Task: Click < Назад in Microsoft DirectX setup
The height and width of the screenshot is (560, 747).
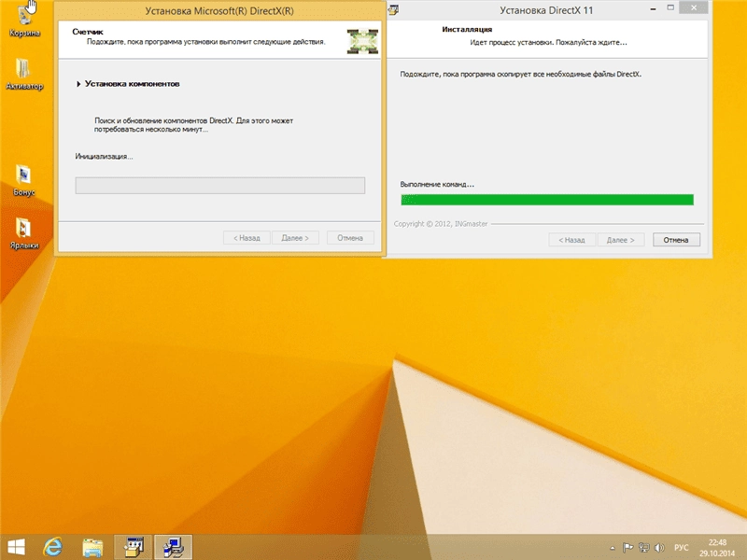Action: (x=247, y=238)
